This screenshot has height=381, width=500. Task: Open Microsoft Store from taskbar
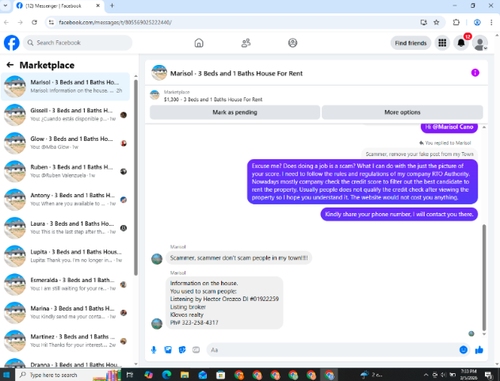[x=221, y=375]
